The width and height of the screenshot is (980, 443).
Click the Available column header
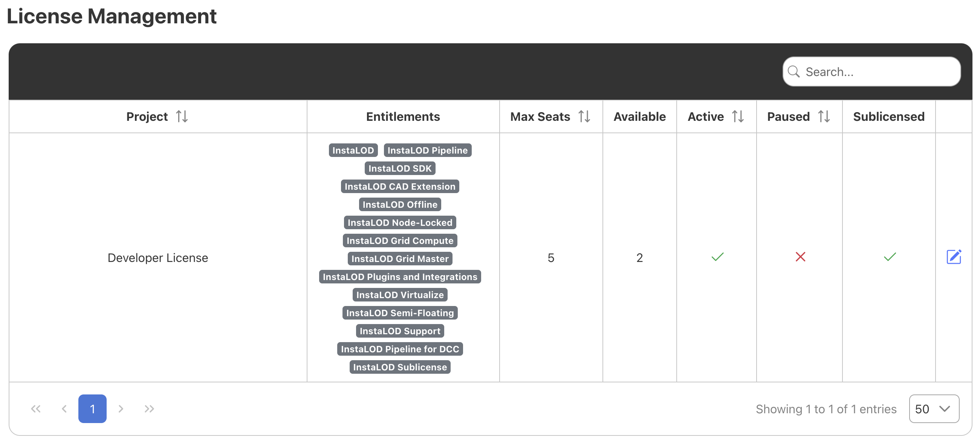pos(639,116)
